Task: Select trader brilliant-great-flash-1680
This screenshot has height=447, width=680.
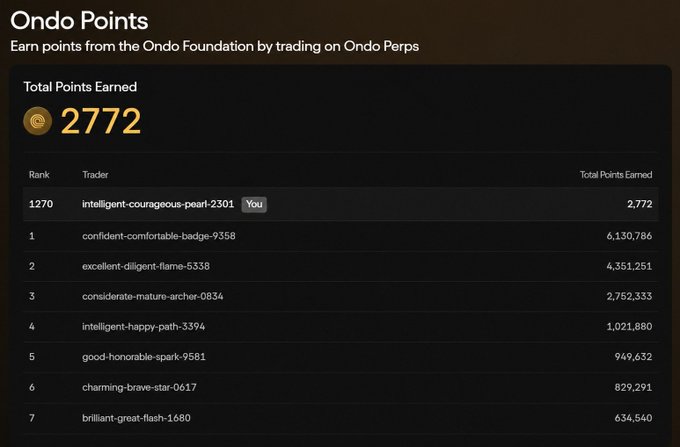Action: pos(136,418)
